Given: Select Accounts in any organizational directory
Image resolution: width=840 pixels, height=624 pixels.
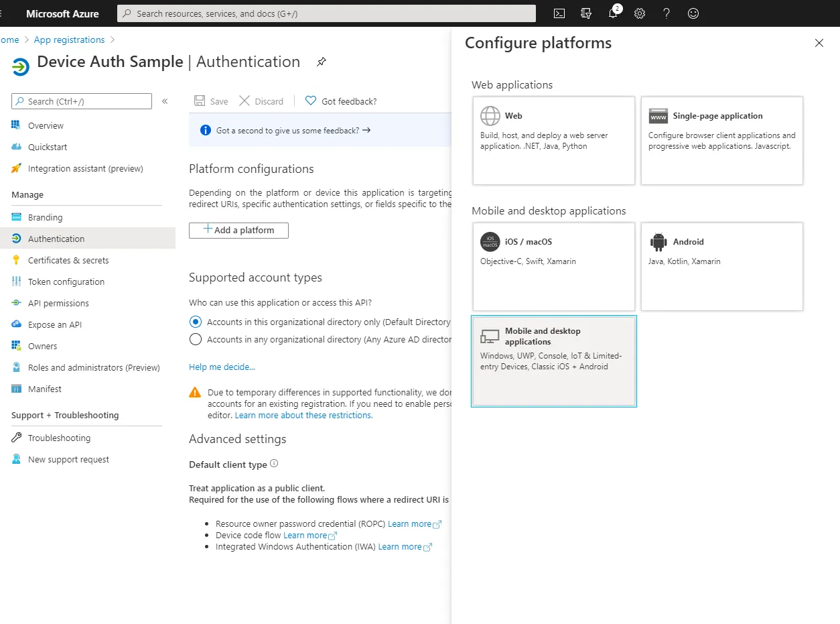Looking at the screenshot, I should point(196,339).
